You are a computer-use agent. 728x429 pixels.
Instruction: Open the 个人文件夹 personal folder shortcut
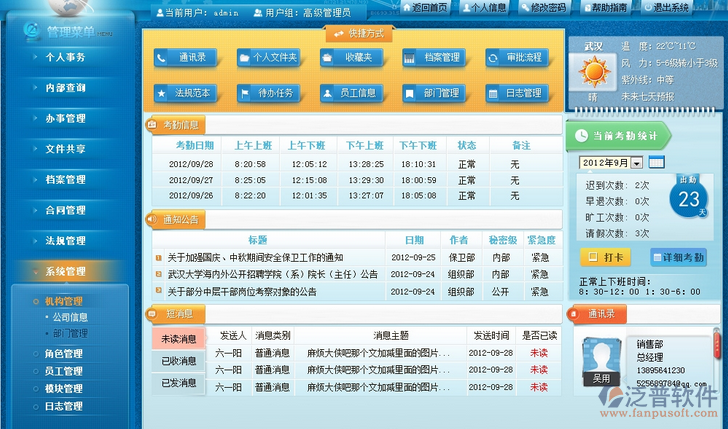pos(268,58)
